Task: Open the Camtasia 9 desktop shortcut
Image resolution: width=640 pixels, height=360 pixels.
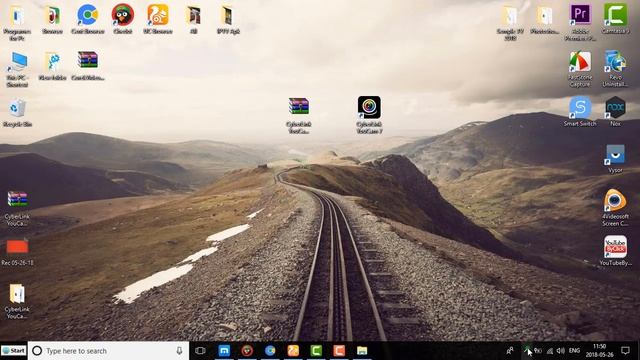Action: (615, 16)
